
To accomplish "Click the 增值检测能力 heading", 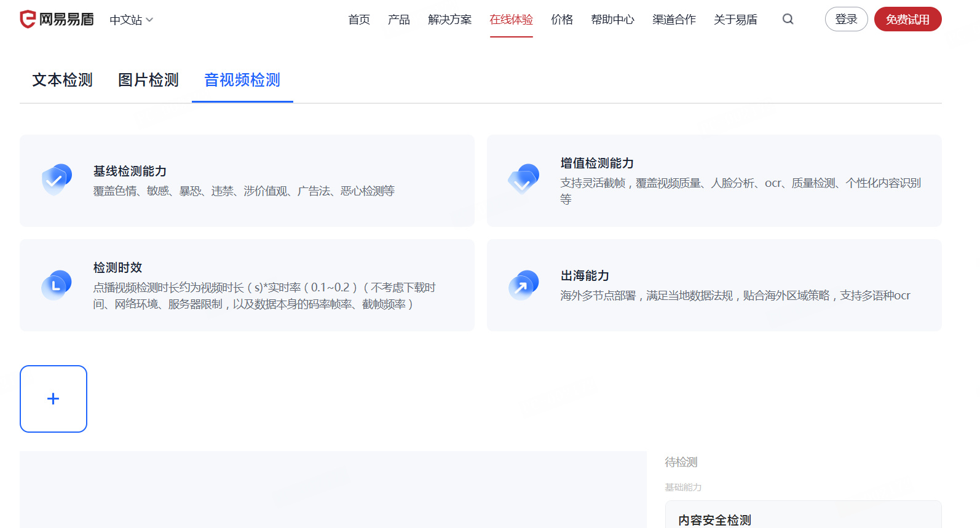I will pyautogui.click(x=597, y=163).
